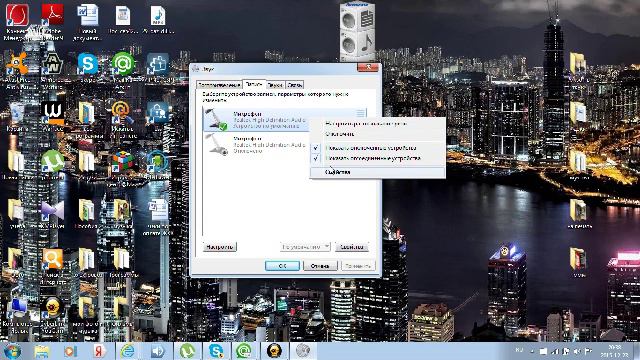640x360 pixels.
Task: Open the Word document icon on desktop
Action: pyautogui.click(x=87, y=15)
